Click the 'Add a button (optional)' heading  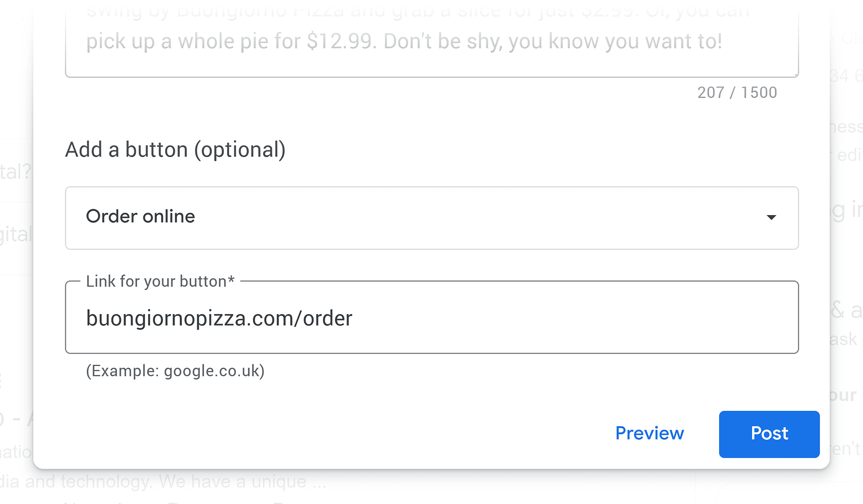176,149
